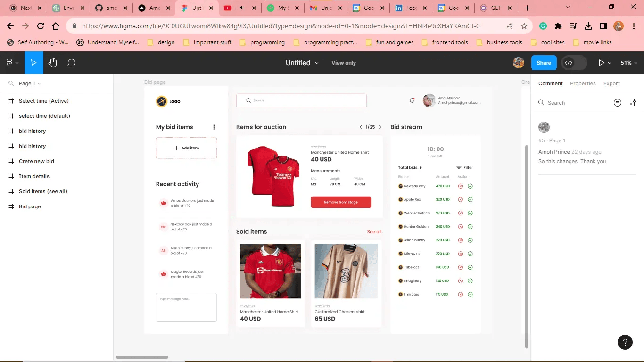Click the comments Search field
Image resolution: width=644 pixels, height=362 pixels.
(573, 103)
